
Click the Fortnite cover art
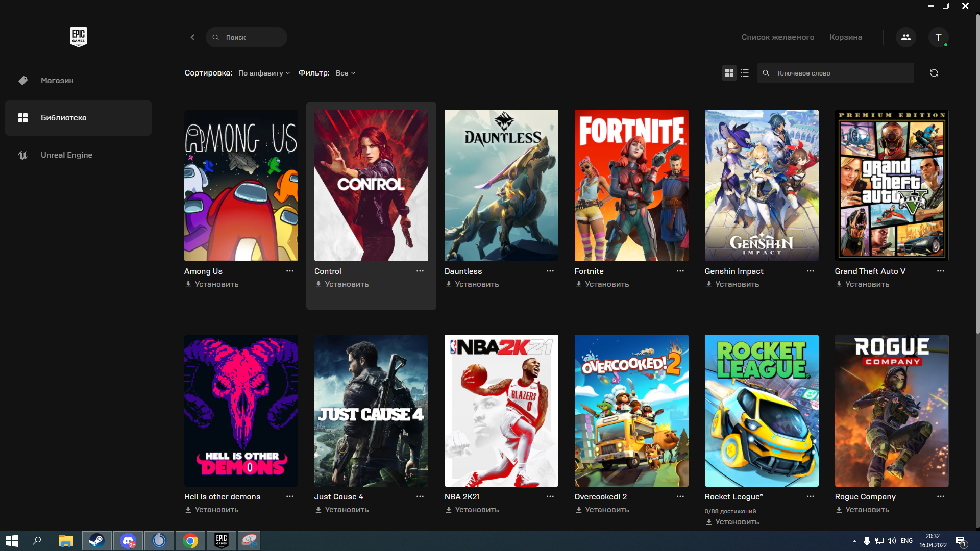coord(631,185)
